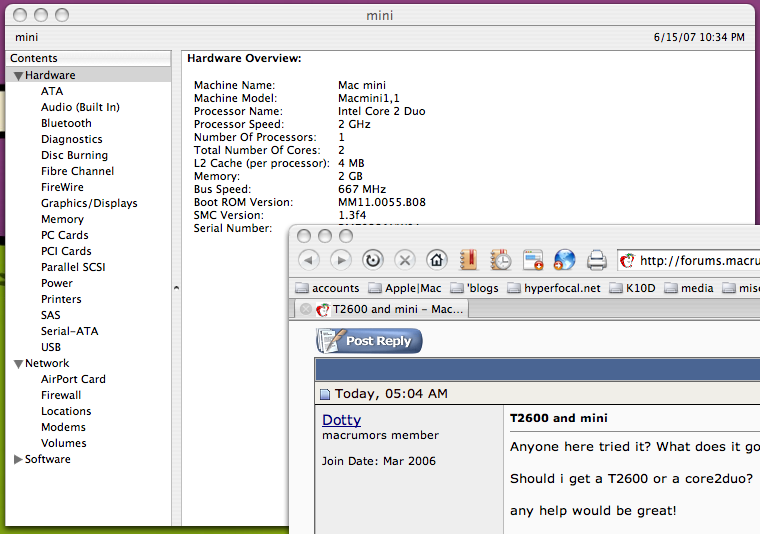The height and width of the screenshot is (534, 760).
Task: Select Power in the sidebar
Action: pos(57,283)
